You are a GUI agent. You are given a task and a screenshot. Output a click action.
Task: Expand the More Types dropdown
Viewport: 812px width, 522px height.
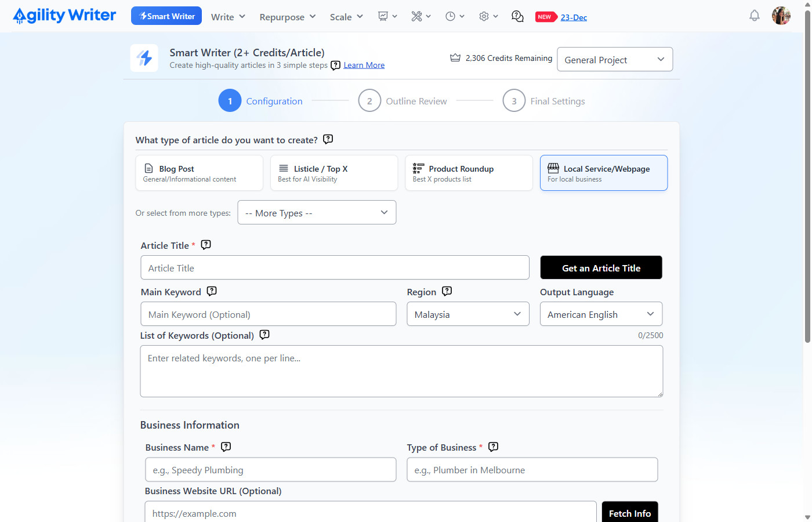[317, 212]
